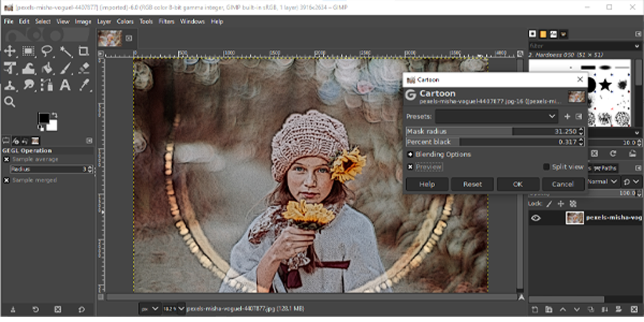The height and width of the screenshot is (322, 644).
Task: Open the Tool Options tab icon
Action: click(x=6, y=141)
